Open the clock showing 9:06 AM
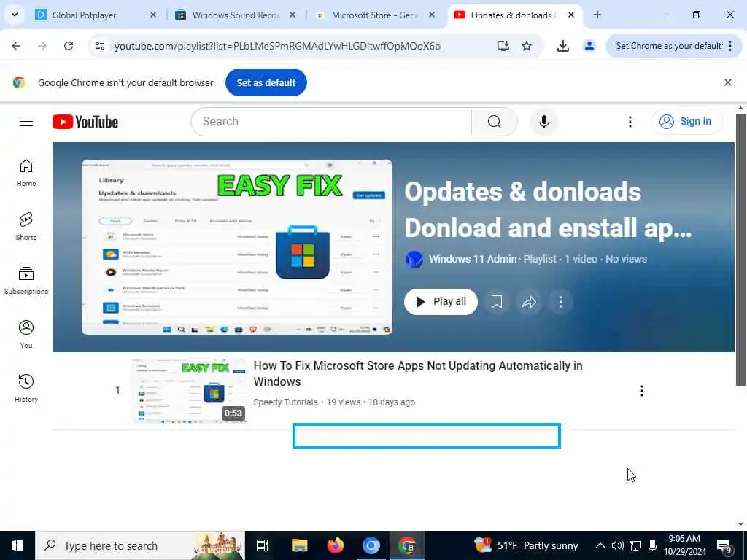 coord(684,545)
